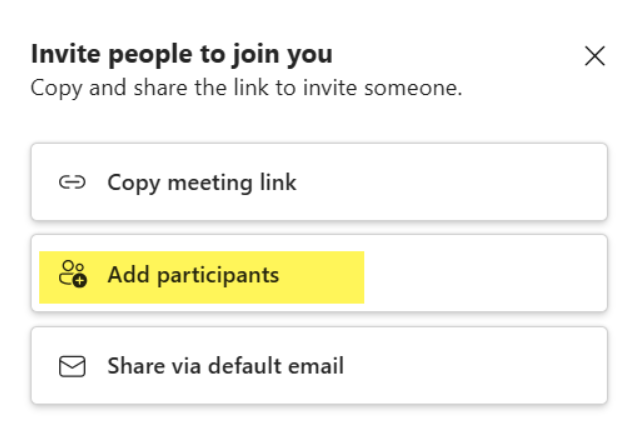636x430 pixels.
Task: Tap the link icon beside Copy meeting link
Action: point(71,183)
